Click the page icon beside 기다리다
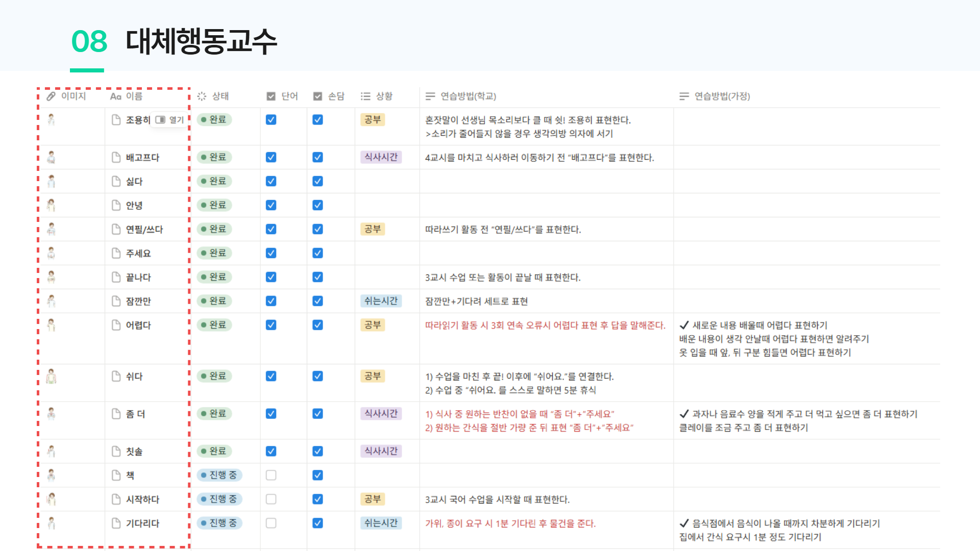Screen dimensions: 980x551 tap(116, 523)
